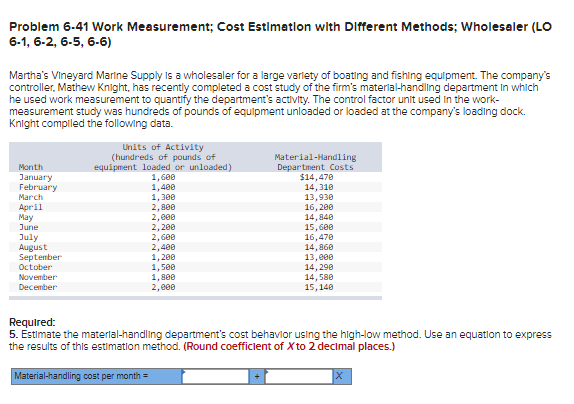Click the problem title 'Problem 6-41 Work Measurement'
574x404 pixels.
pyautogui.click(x=111, y=27)
